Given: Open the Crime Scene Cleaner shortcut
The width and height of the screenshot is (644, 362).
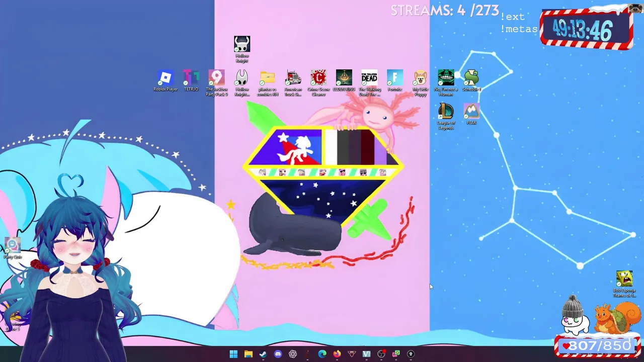Looking at the screenshot, I should click(x=318, y=83).
